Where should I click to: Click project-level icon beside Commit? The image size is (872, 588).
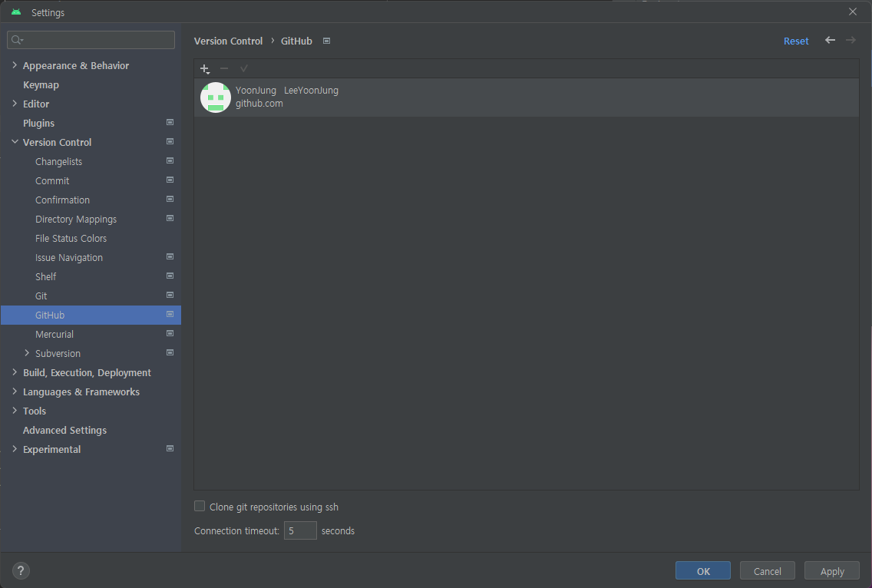coord(170,180)
